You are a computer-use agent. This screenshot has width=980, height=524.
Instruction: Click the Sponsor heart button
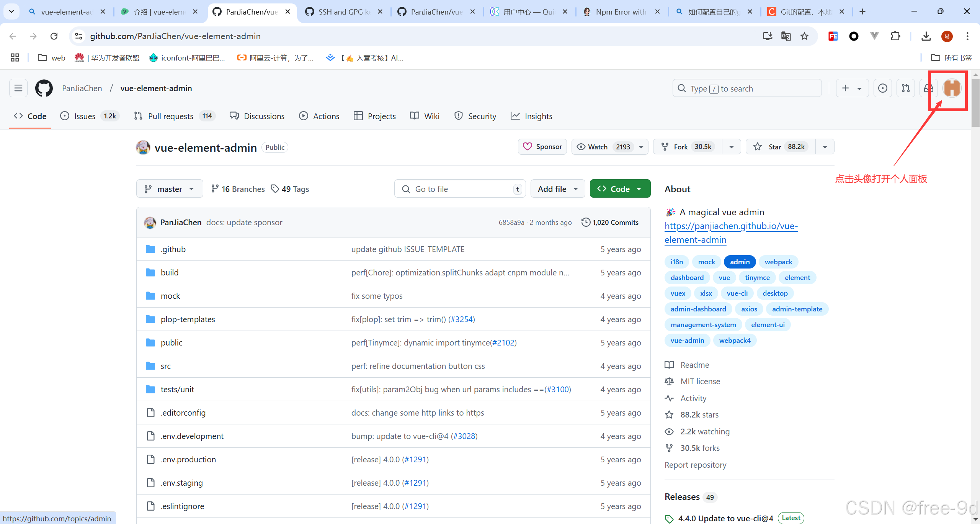(x=542, y=147)
